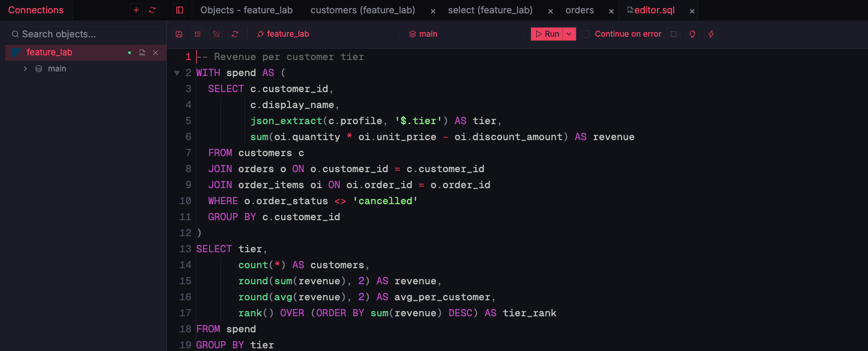The image size is (868, 351).
Task: Click the lightbulb explain icon
Action: (x=692, y=34)
